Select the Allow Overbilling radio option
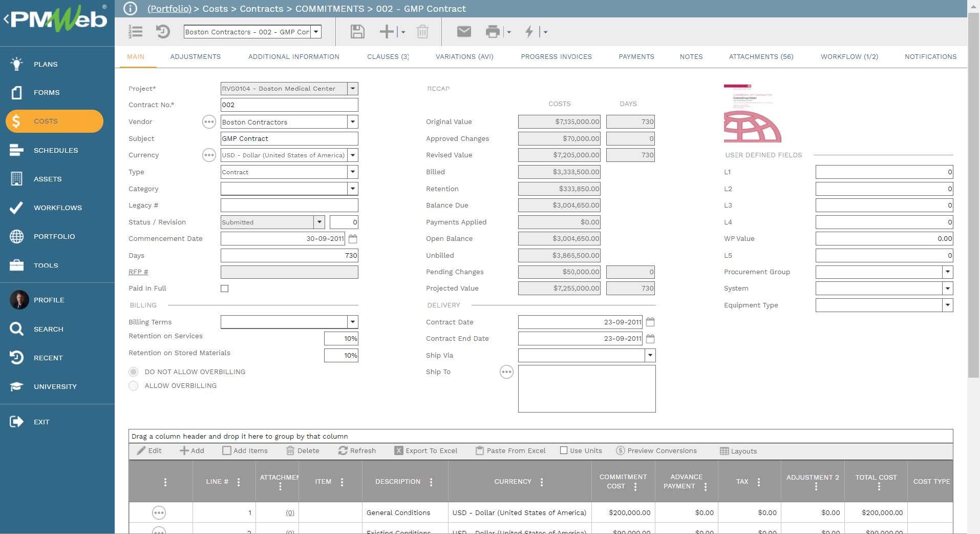This screenshot has width=980, height=534. [x=134, y=386]
